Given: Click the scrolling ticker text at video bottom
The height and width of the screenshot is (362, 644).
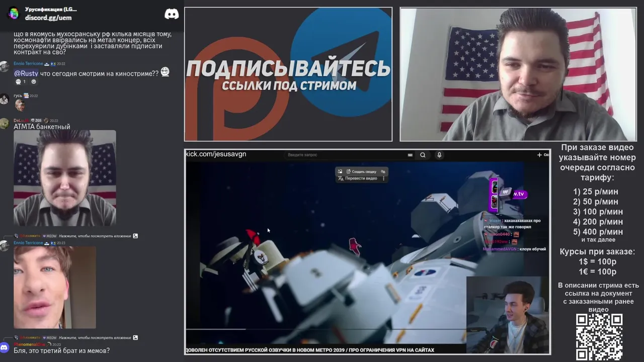Looking at the screenshot, I should pos(310,350).
